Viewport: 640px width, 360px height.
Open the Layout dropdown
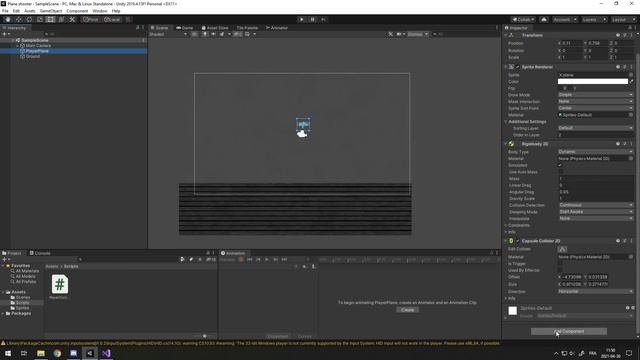pyautogui.click(x=623, y=20)
